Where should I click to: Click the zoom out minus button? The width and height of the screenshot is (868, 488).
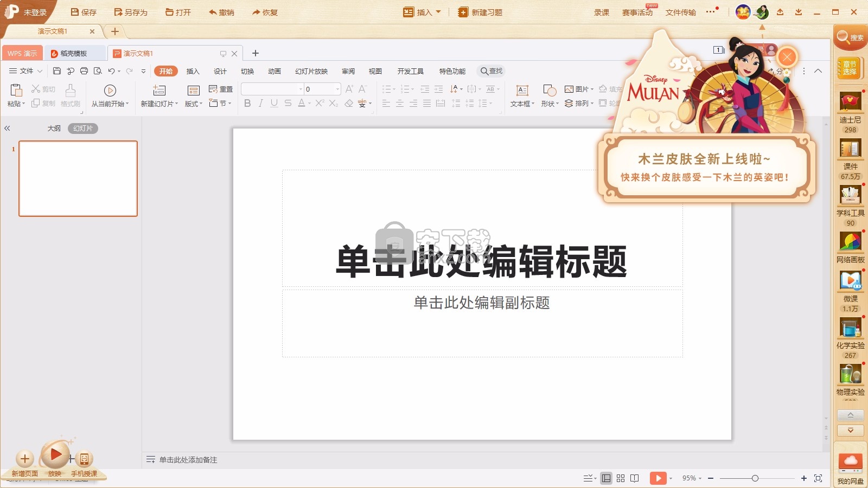(711, 478)
